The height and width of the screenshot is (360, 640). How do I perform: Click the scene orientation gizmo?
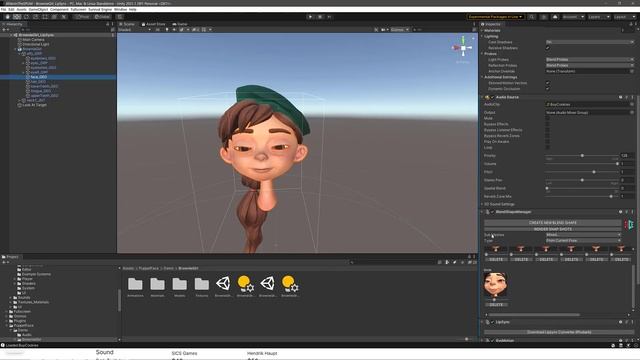coord(463,48)
